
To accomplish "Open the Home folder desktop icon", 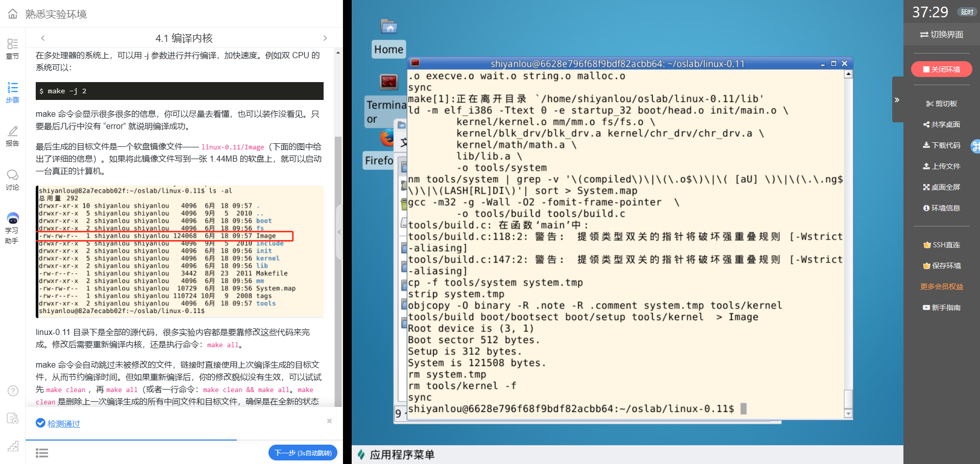I will [x=389, y=28].
